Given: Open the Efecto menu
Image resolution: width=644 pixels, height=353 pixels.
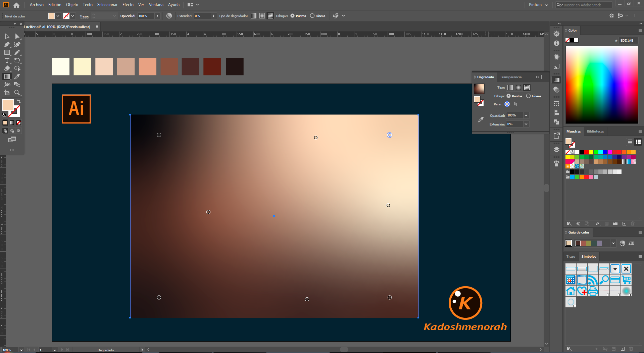Looking at the screenshot, I should [128, 5].
